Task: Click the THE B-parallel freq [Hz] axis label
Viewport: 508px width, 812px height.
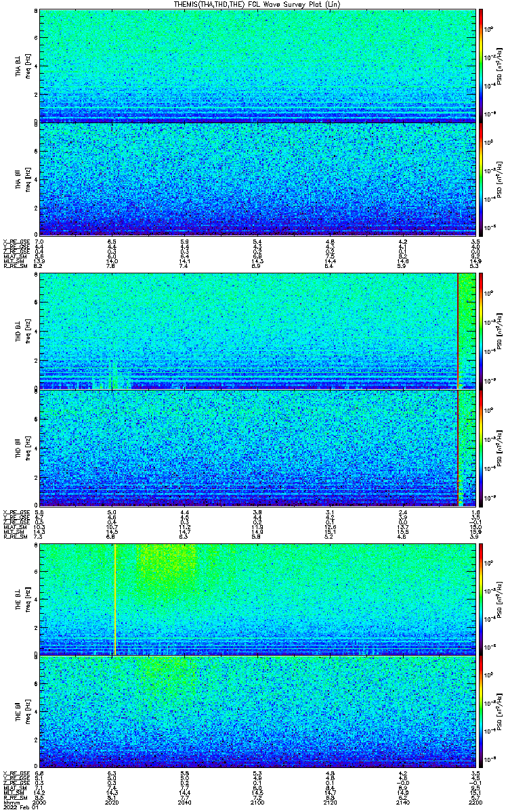Action: coord(27,711)
